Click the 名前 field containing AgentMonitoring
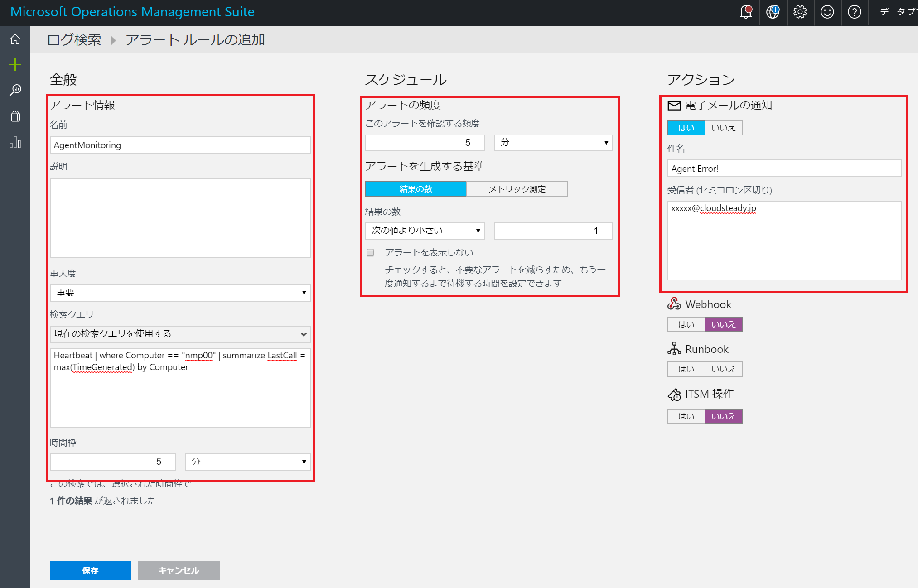The height and width of the screenshot is (588, 918). pos(180,145)
